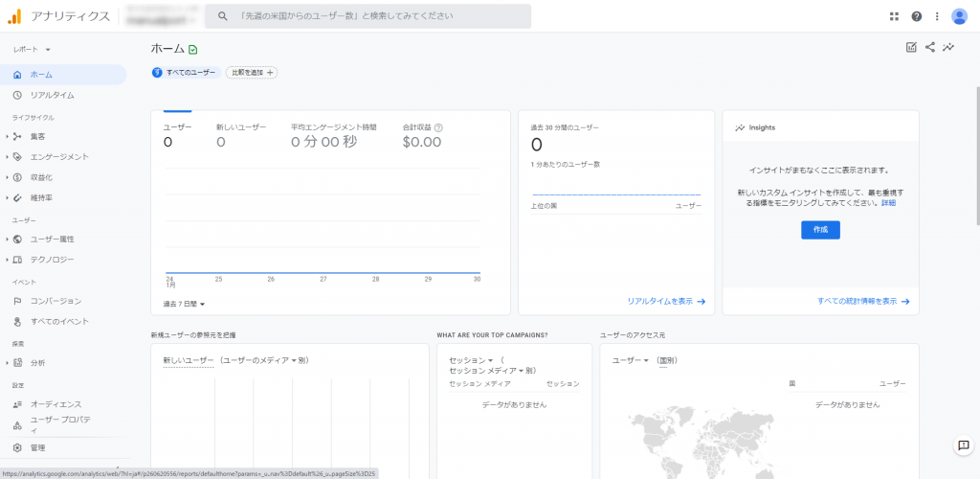Click the vertical page scrollbar
Screen dimensions: 980x479
(976, 156)
